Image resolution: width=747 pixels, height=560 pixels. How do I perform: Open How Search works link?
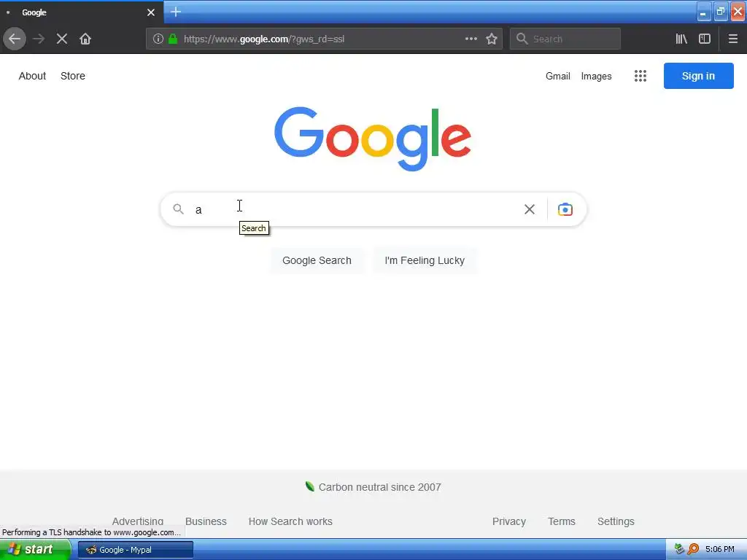290,521
